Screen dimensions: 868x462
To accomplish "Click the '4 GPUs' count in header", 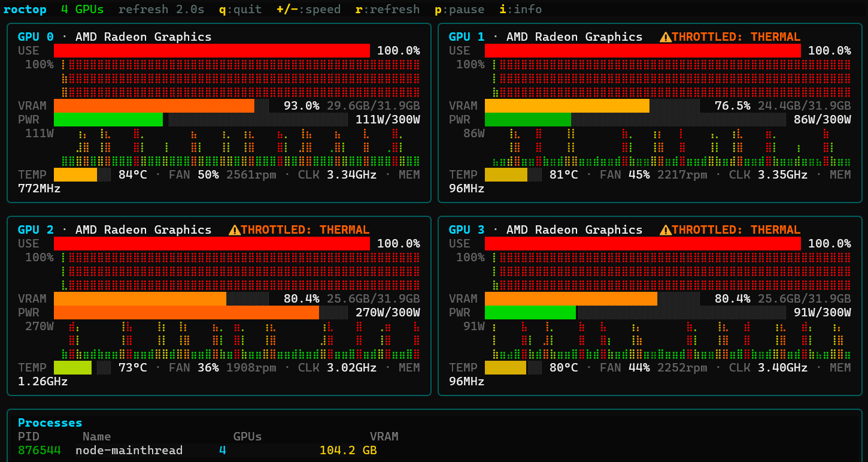I will 82,9.
